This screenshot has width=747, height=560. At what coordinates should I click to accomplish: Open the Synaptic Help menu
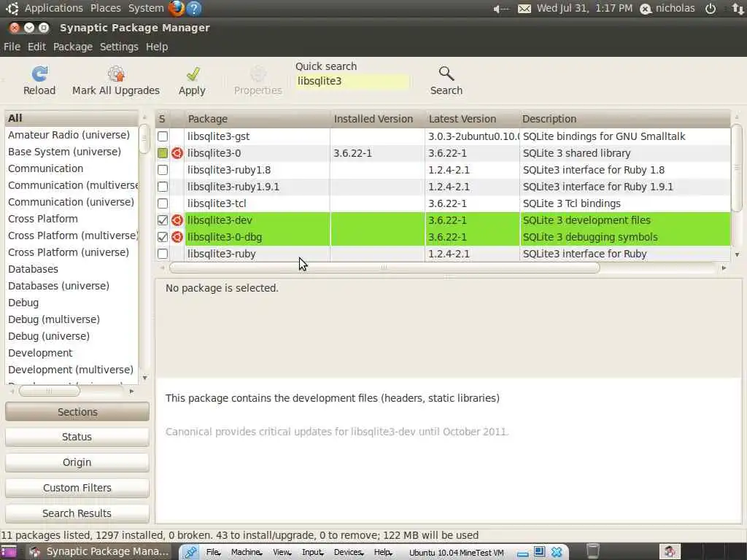tap(157, 47)
